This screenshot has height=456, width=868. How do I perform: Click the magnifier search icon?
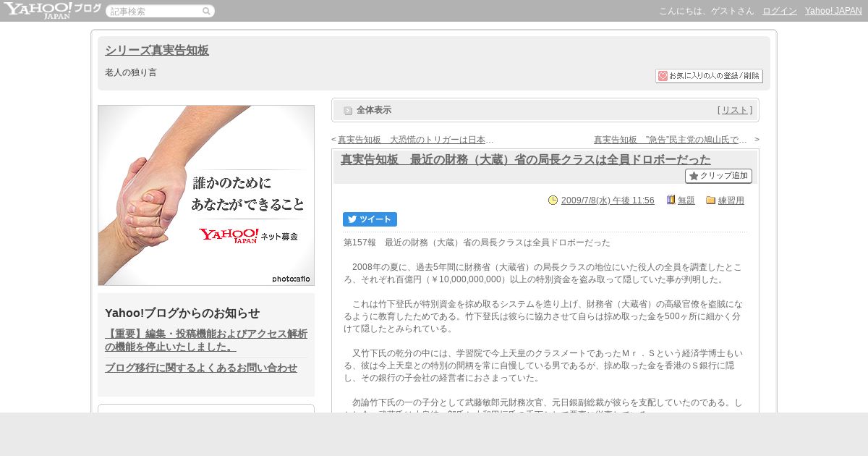[206, 11]
